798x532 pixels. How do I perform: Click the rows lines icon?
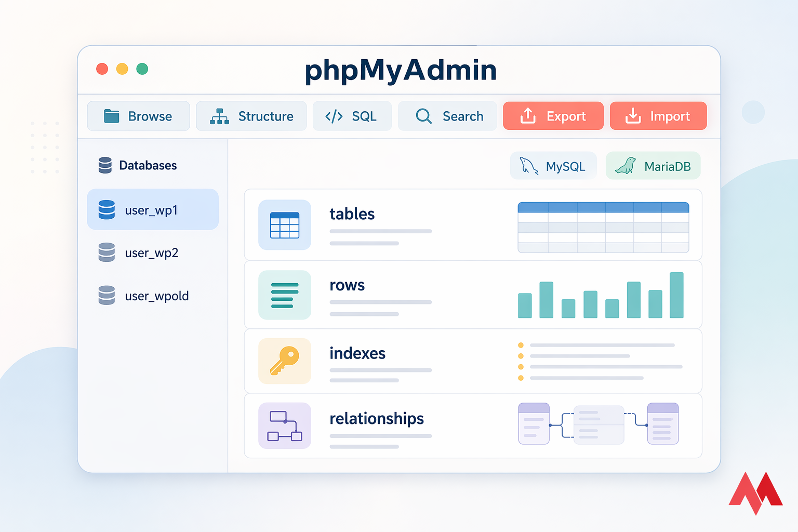click(x=285, y=295)
